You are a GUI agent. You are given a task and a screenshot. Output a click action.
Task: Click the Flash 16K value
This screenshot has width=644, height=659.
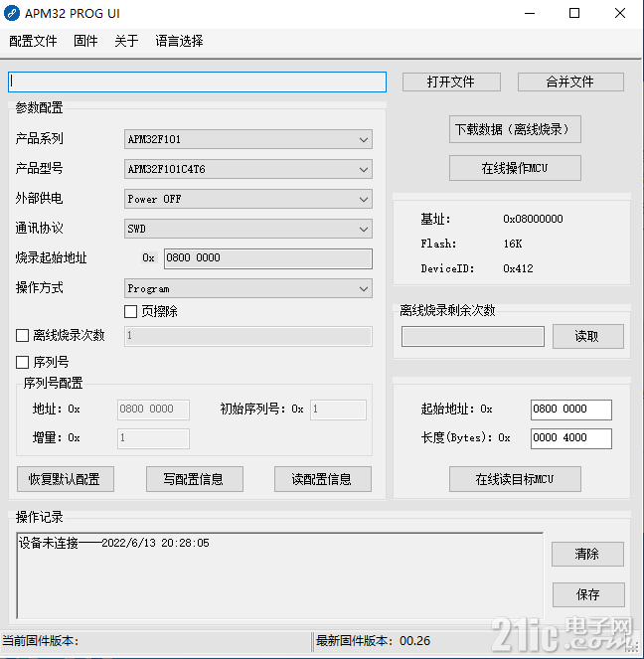point(513,244)
